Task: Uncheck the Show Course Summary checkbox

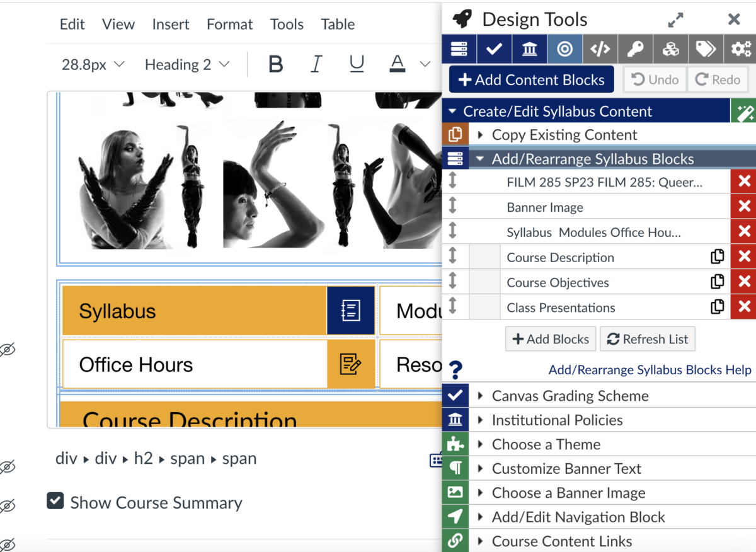Action: [x=55, y=502]
